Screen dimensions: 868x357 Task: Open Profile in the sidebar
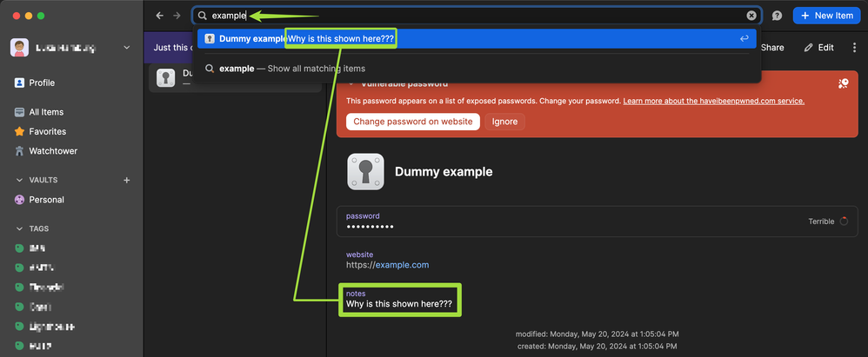click(41, 83)
